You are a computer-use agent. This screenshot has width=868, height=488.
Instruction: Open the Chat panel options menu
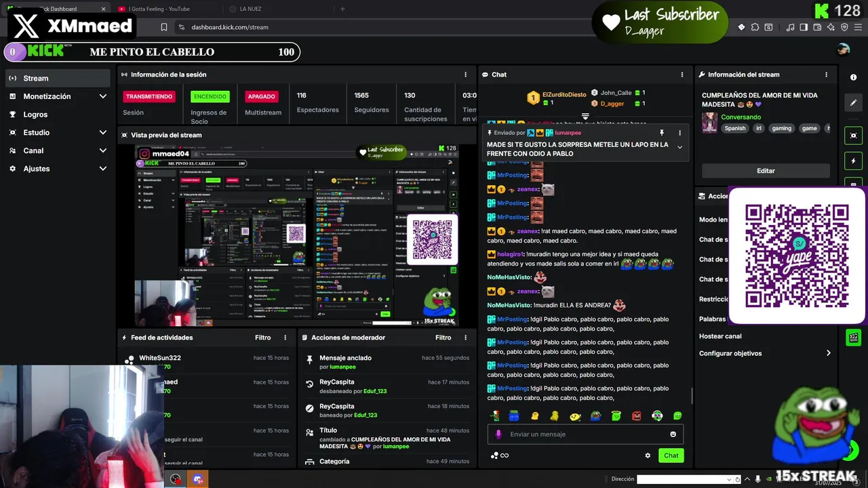pyautogui.click(x=682, y=75)
